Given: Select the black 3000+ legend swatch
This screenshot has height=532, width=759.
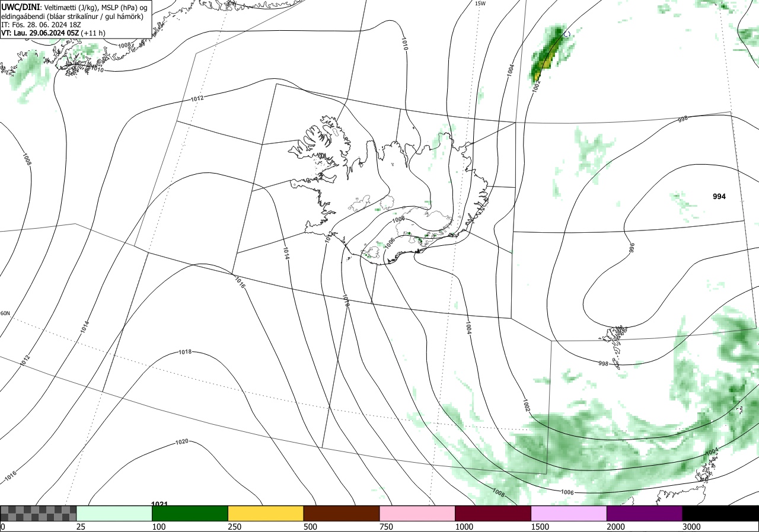Looking at the screenshot, I should (720, 513).
